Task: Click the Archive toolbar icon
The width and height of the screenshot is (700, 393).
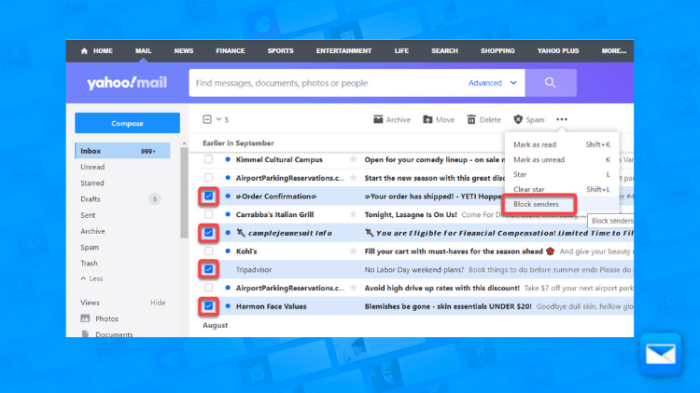Action: 378,119
